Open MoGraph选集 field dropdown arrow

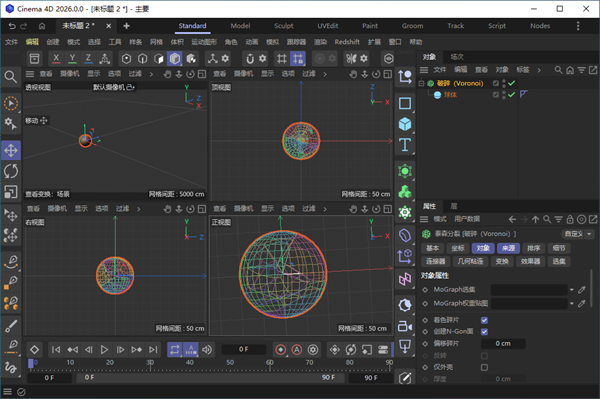[572, 290]
